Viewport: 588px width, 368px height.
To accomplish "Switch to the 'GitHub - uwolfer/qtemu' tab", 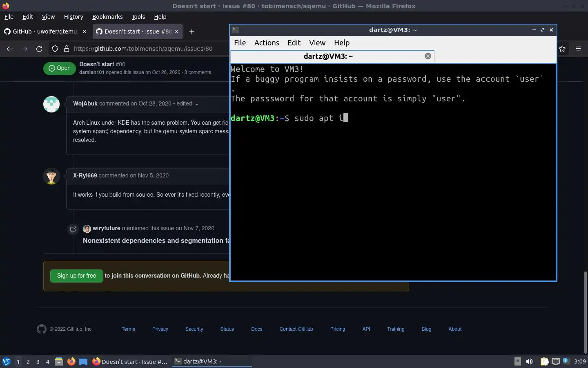I will [45, 31].
